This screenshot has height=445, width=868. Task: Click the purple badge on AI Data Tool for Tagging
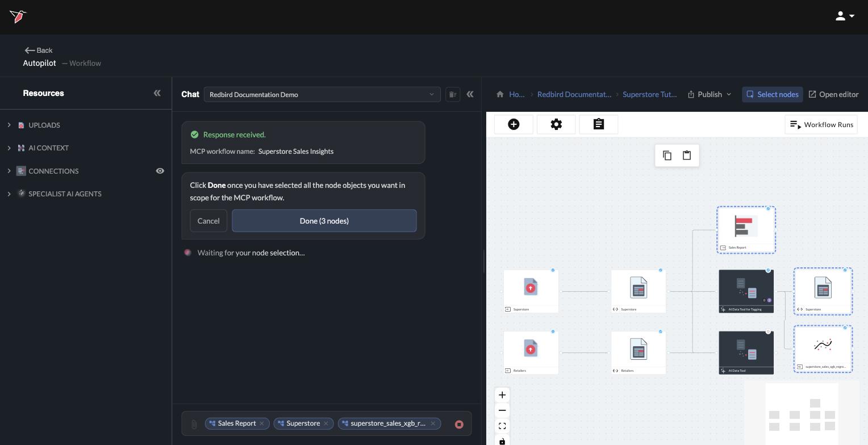tap(769, 300)
